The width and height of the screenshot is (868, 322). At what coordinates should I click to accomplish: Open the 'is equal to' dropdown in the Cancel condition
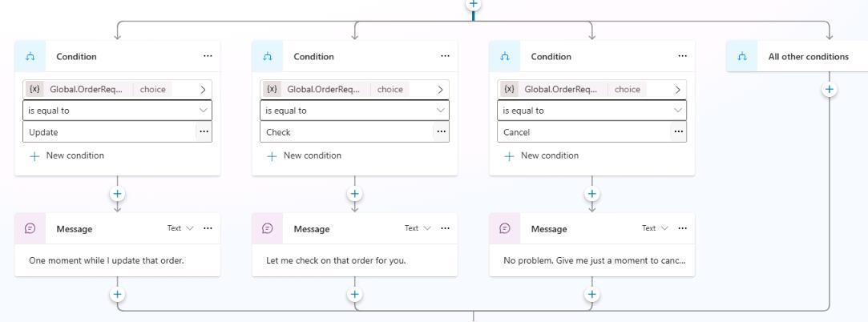click(591, 111)
